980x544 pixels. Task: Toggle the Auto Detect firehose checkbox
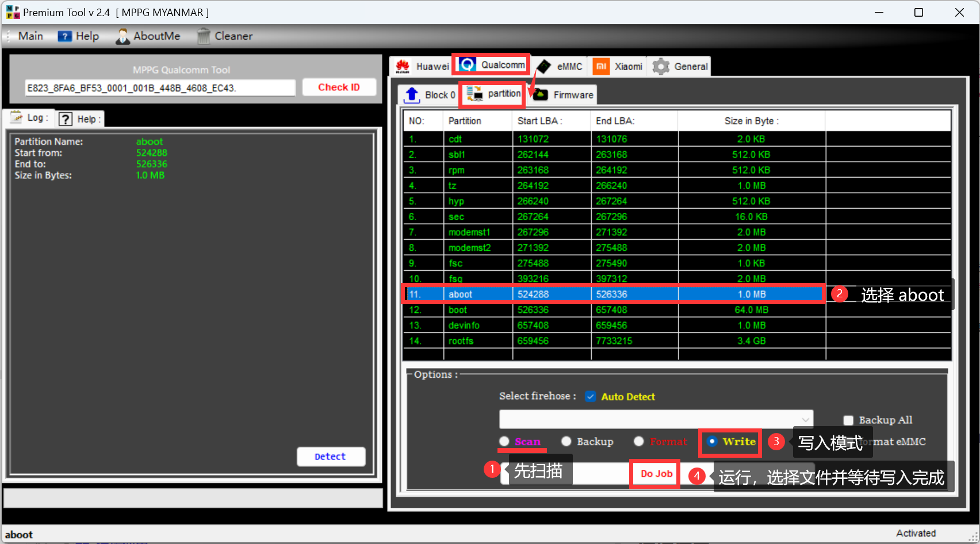point(590,396)
